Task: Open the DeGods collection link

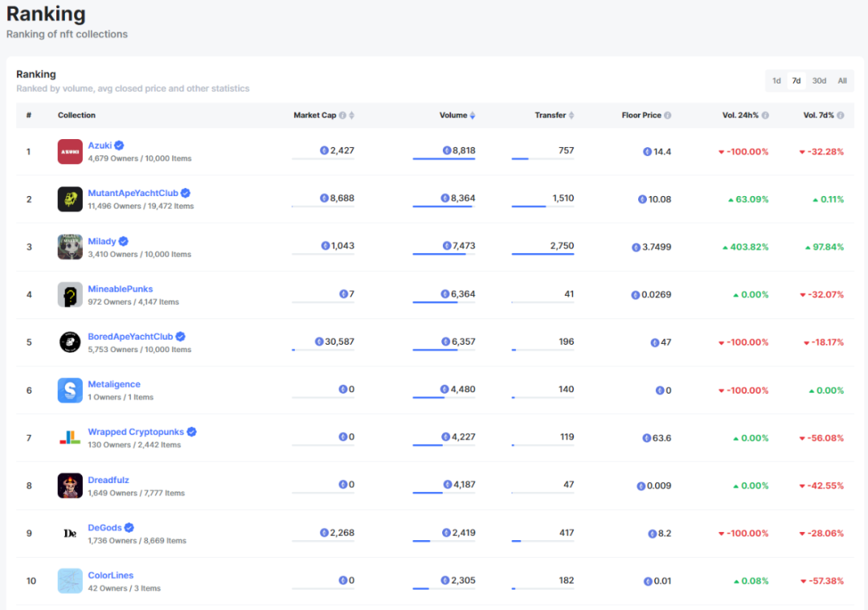Action: pyautogui.click(x=104, y=527)
